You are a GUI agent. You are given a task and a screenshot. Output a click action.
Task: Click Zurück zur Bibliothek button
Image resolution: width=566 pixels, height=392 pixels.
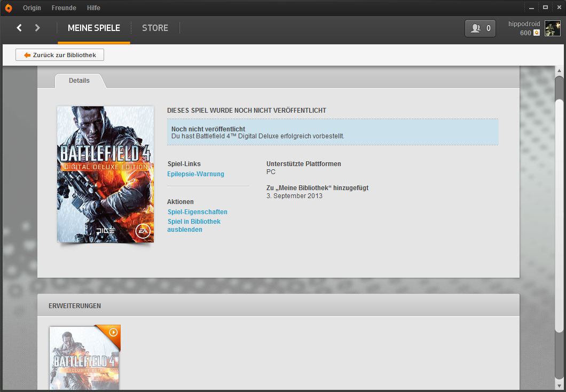coord(60,55)
